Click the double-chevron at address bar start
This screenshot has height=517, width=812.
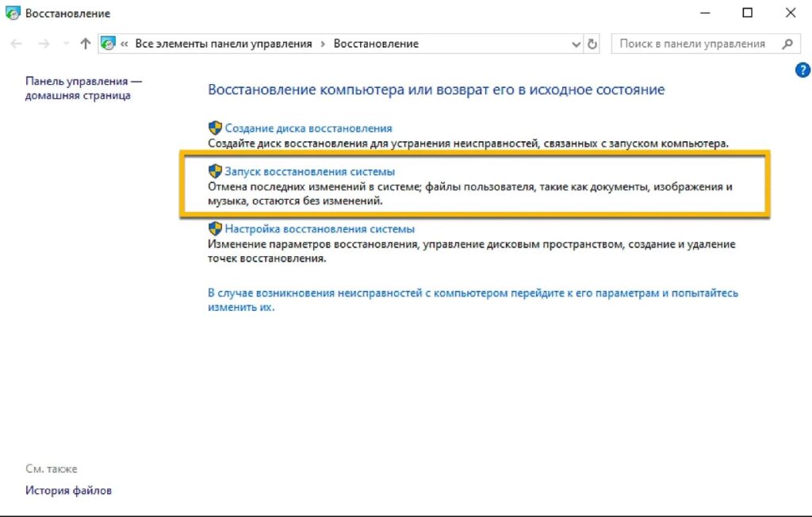click(124, 44)
